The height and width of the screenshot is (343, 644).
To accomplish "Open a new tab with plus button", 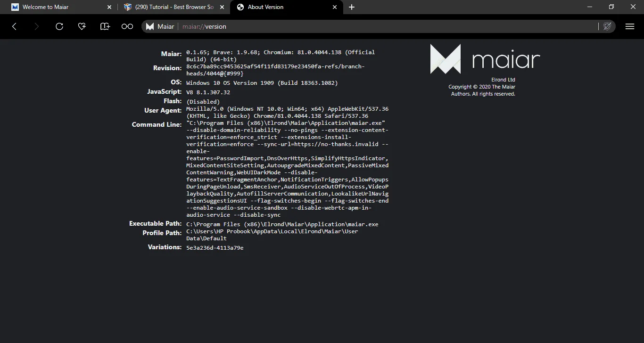I will pos(352,7).
